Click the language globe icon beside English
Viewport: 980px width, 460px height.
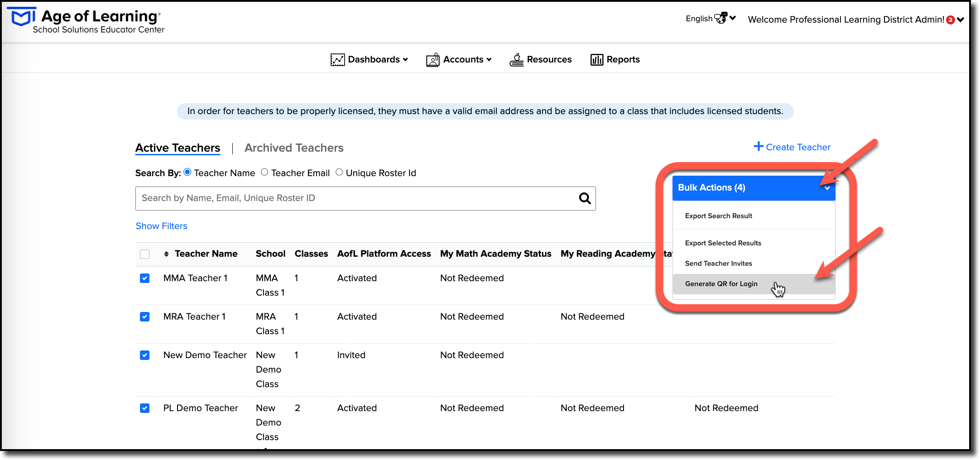[x=721, y=18]
